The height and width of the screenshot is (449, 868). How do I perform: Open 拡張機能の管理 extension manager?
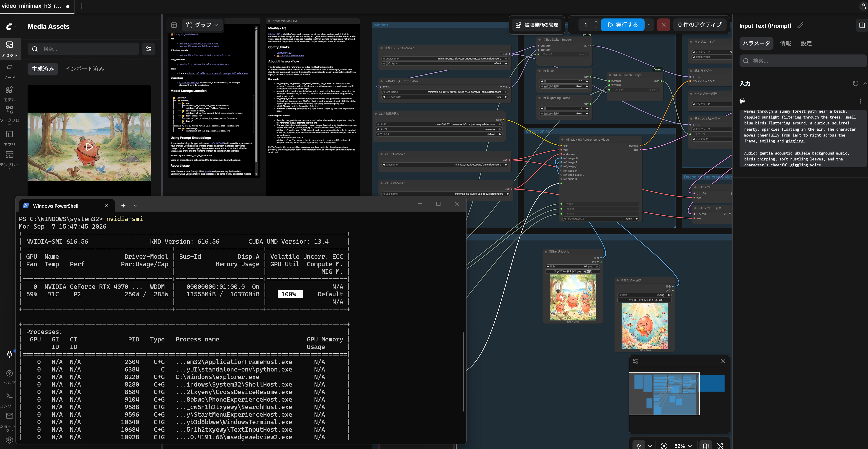tap(537, 25)
